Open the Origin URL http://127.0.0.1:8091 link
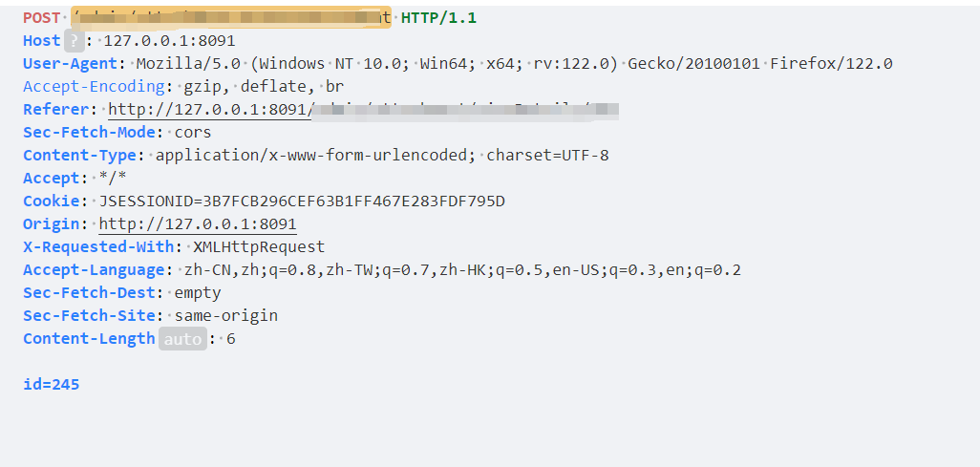This screenshot has width=980, height=467. 198,224
